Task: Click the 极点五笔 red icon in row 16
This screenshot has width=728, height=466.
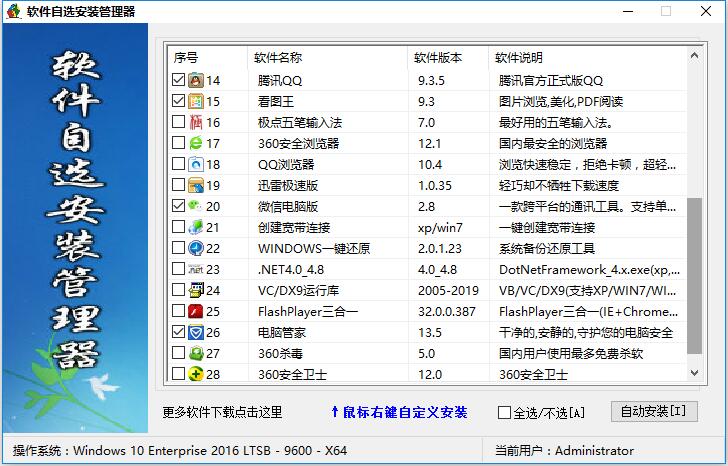Action: click(x=196, y=122)
